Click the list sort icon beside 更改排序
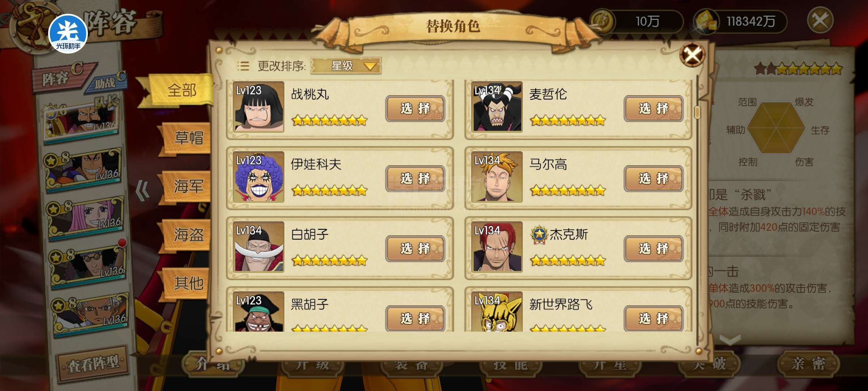This screenshot has width=868, height=391. [x=243, y=66]
